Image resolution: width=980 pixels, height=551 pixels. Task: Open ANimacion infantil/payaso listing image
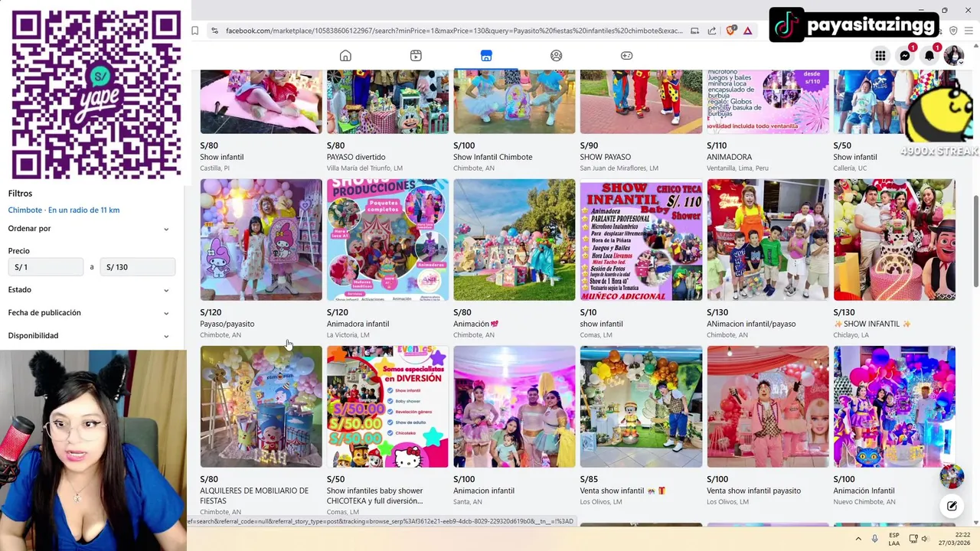point(768,240)
